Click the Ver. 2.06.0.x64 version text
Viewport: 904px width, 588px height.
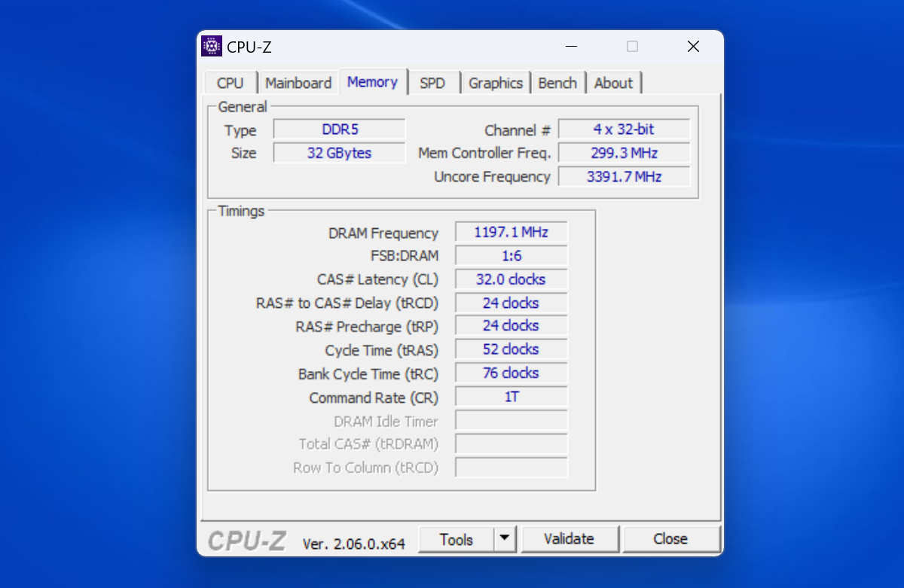(x=354, y=543)
